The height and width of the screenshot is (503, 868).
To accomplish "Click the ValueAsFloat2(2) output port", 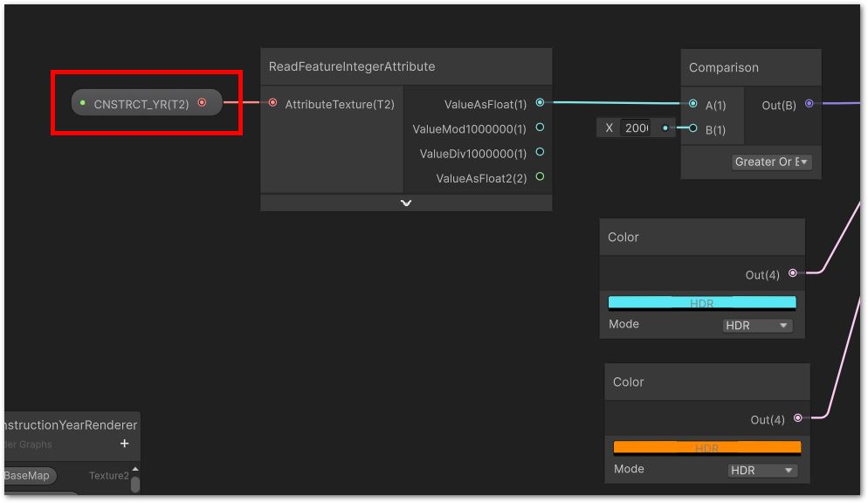I will click(540, 177).
